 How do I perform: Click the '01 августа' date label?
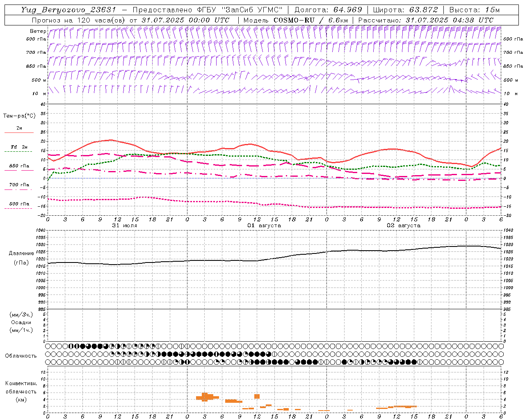click(264, 226)
